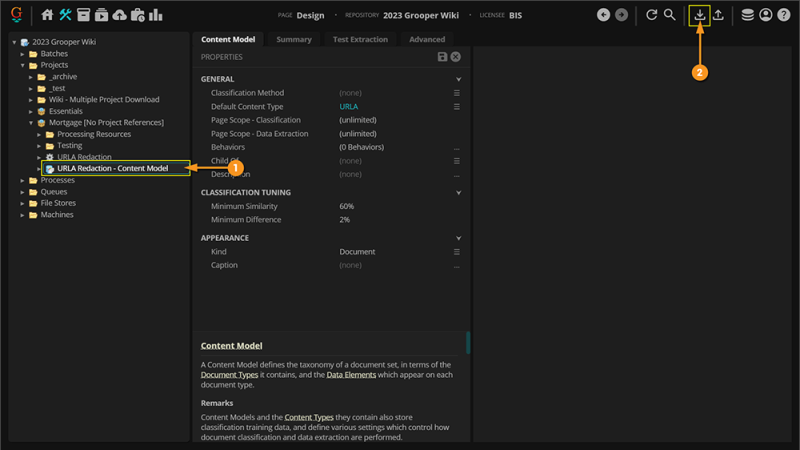Save properties with the floppy disk icon

pyautogui.click(x=443, y=57)
